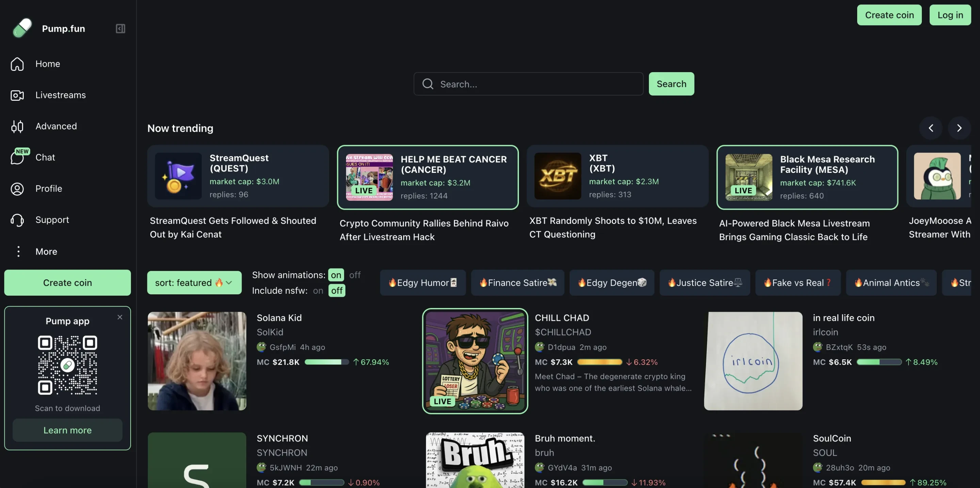Viewport: 980px width, 488px height.
Task: Click Learn more in Pump app card
Action: click(67, 430)
